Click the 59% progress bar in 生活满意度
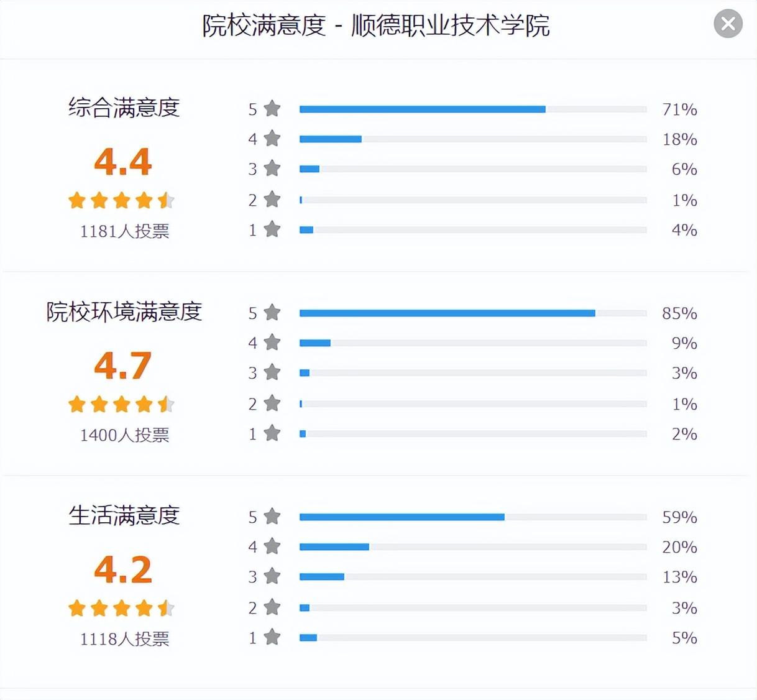757x700 pixels. 472,517
